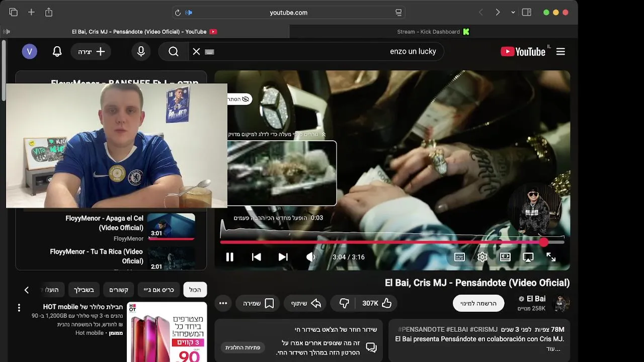Open options menu for HOT mobile ad
This screenshot has width=644, height=362.
[x=19, y=308]
